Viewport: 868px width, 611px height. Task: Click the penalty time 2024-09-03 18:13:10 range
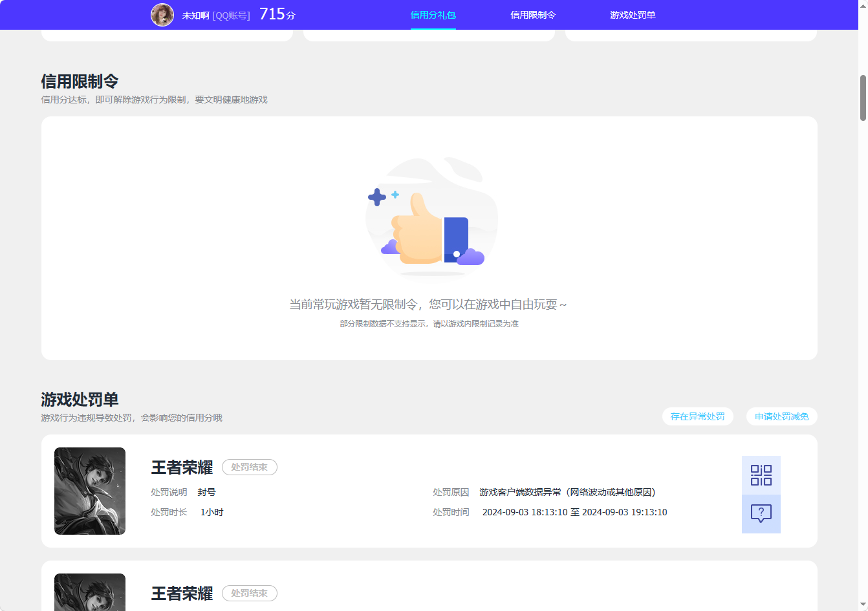574,512
